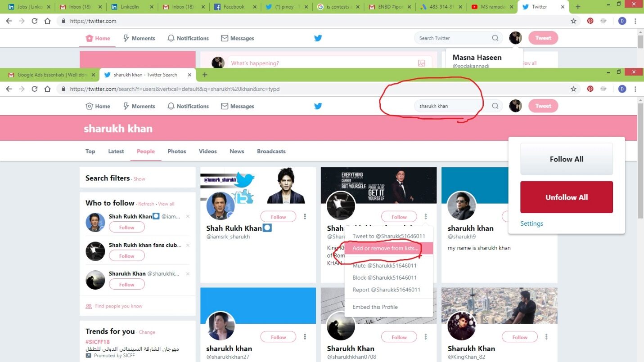Click the Twitter bird logo in lower navbar
Viewport: 644px width, 362px height.
pyautogui.click(x=318, y=106)
